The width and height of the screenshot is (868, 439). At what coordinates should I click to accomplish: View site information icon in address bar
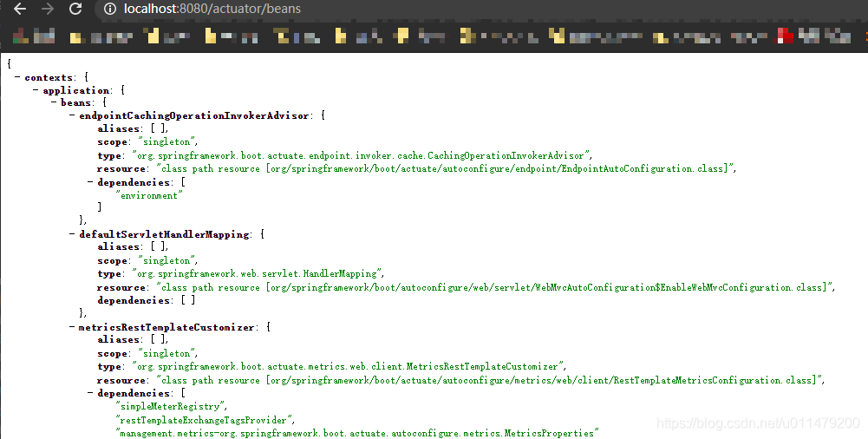tap(110, 9)
